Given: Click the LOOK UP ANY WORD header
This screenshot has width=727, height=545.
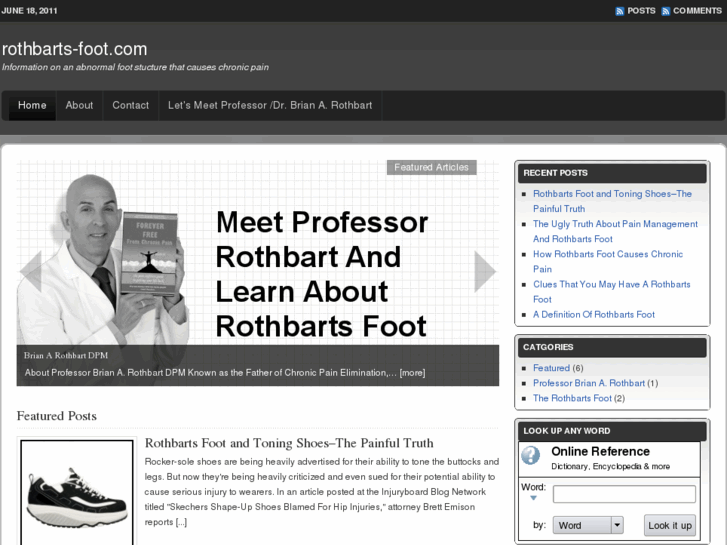Looking at the screenshot, I should pyautogui.click(x=612, y=431).
